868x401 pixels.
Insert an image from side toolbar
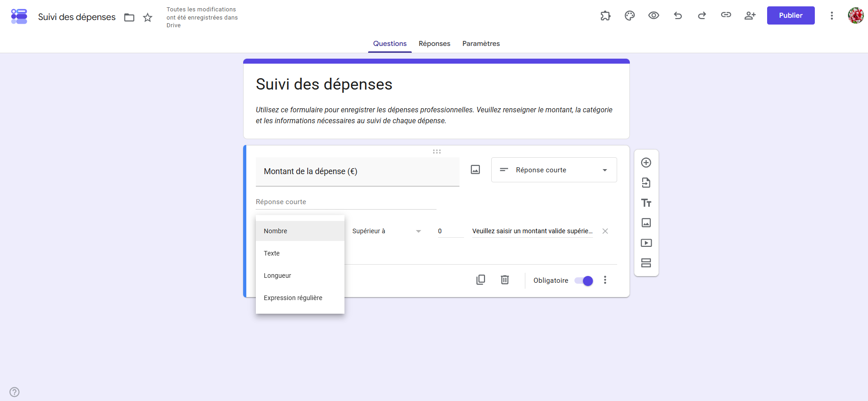[646, 223]
